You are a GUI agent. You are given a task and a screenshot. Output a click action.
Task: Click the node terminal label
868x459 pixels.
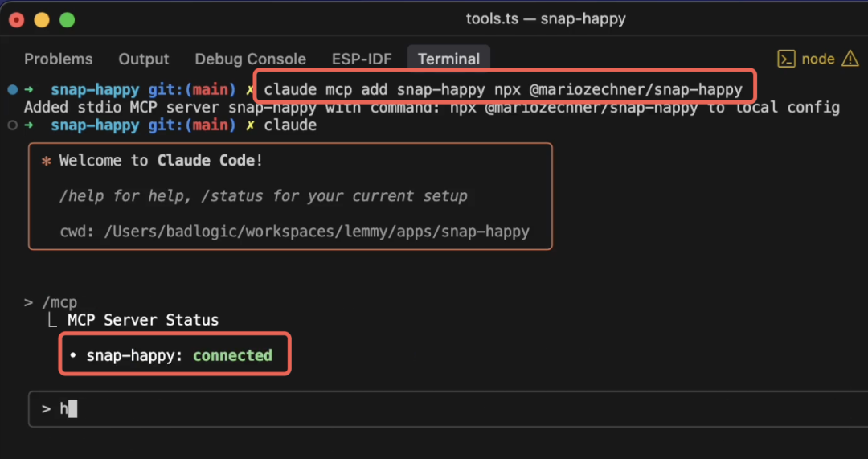[x=817, y=59]
